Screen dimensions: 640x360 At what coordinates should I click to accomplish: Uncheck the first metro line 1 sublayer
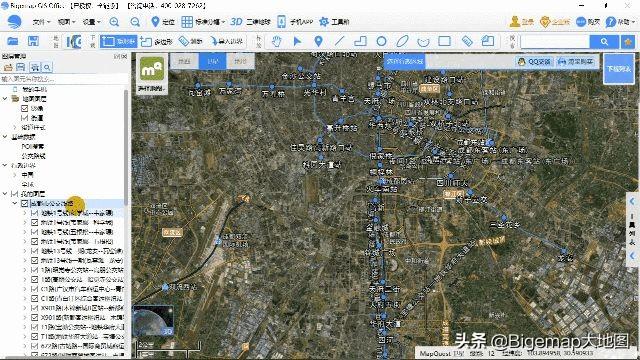tap(35, 213)
